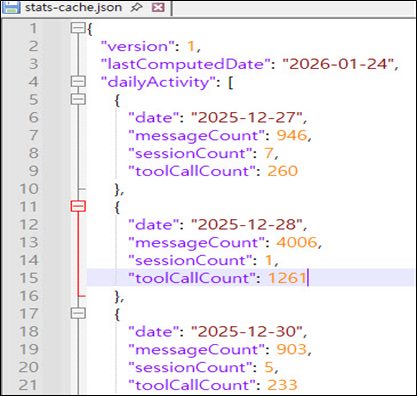
Task: Click the messageCount value 946
Action: point(291,135)
